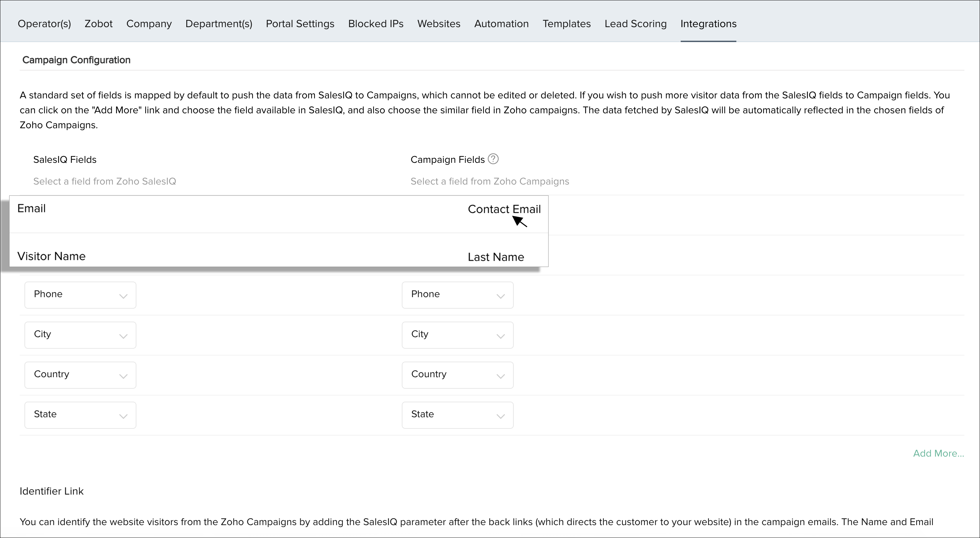Open the Zobot tab

[x=98, y=23]
